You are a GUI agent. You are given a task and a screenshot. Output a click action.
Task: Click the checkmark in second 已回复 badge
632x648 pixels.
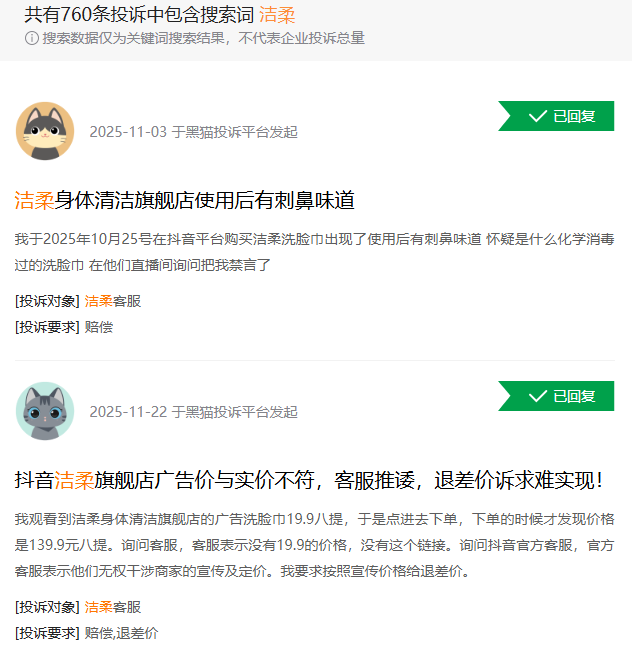tap(538, 396)
